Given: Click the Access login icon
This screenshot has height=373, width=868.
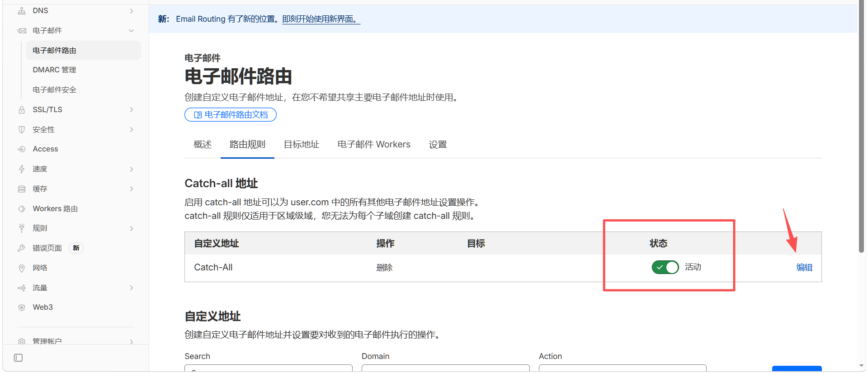Looking at the screenshot, I should tap(22, 149).
